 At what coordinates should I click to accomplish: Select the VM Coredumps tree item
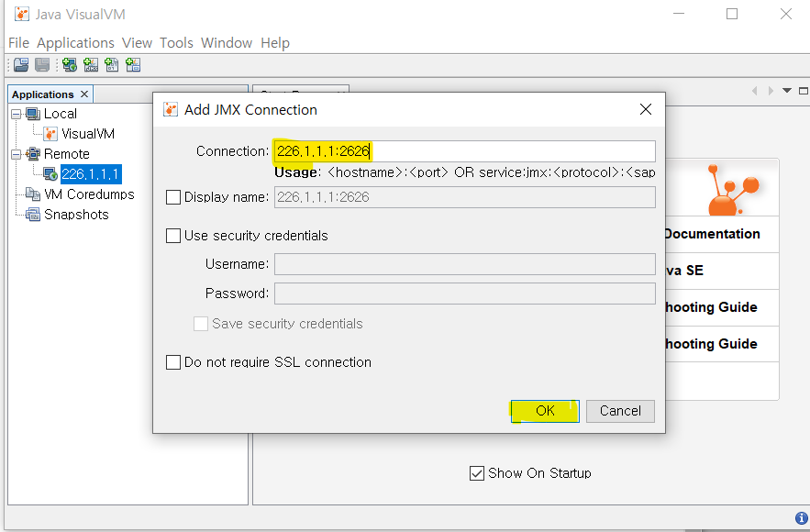pos(89,194)
